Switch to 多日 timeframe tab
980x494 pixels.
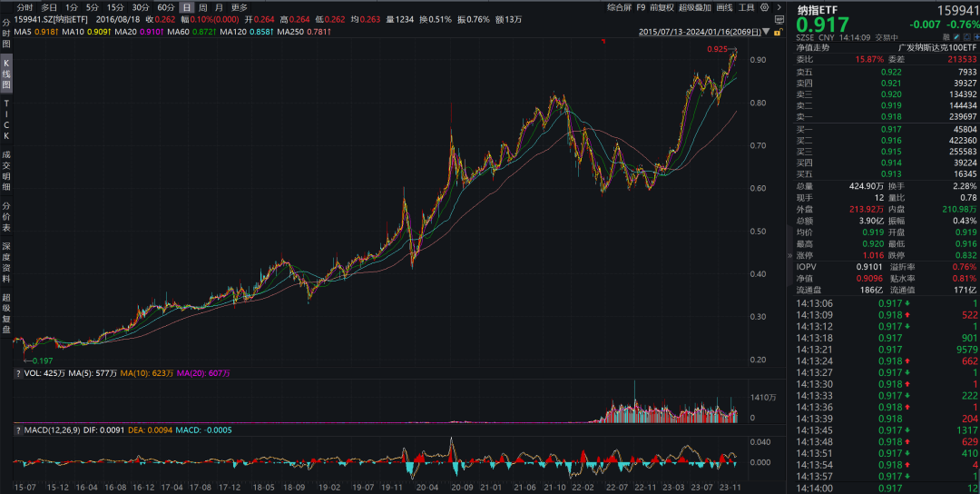pos(49,7)
